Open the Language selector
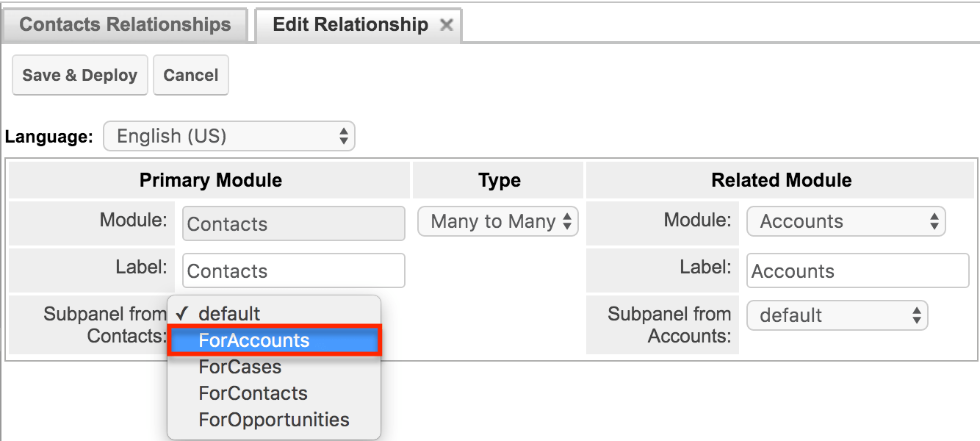Viewport: 980px width, 441px height. pos(228,136)
